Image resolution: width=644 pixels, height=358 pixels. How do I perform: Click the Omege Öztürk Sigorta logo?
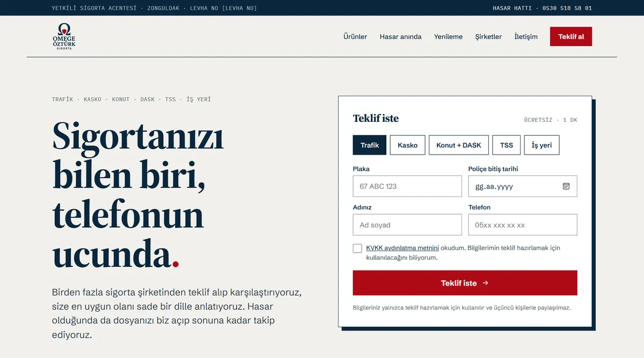click(64, 36)
